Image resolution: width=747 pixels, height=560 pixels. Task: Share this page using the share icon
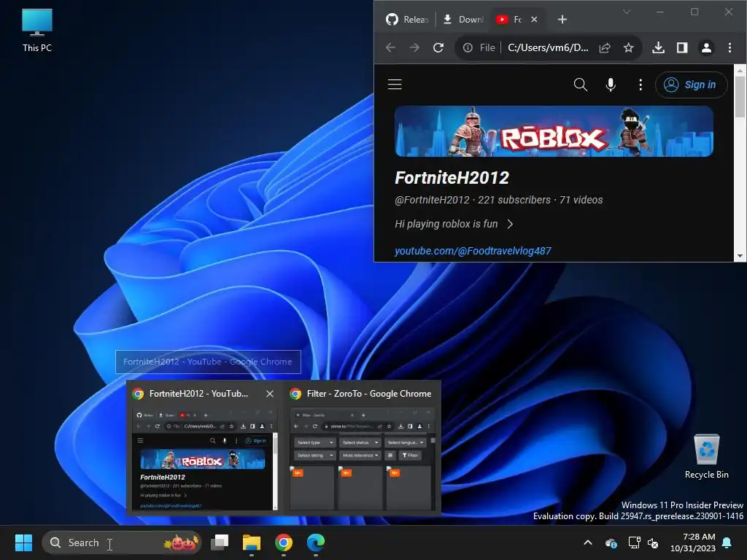pyautogui.click(x=605, y=47)
